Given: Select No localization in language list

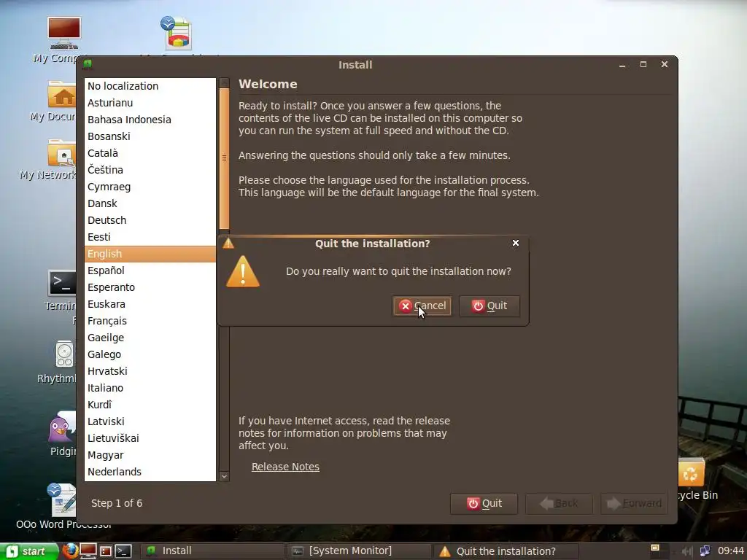Looking at the screenshot, I should point(150,86).
